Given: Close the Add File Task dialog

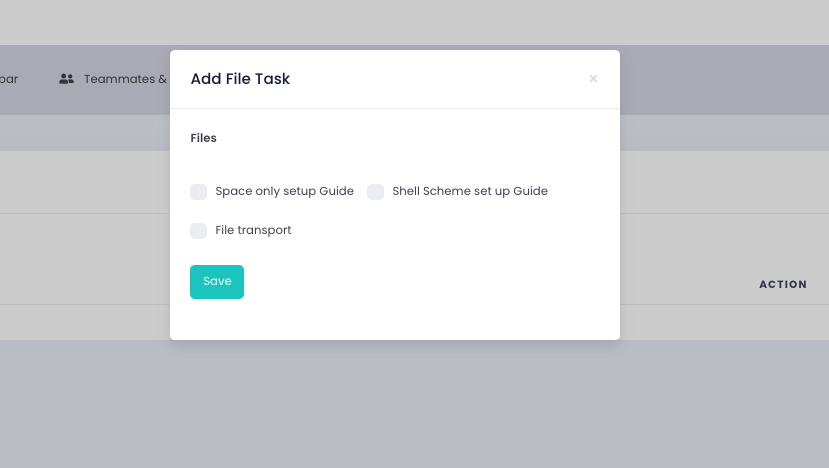Looking at the screenshot, I should tap(593, 79).
